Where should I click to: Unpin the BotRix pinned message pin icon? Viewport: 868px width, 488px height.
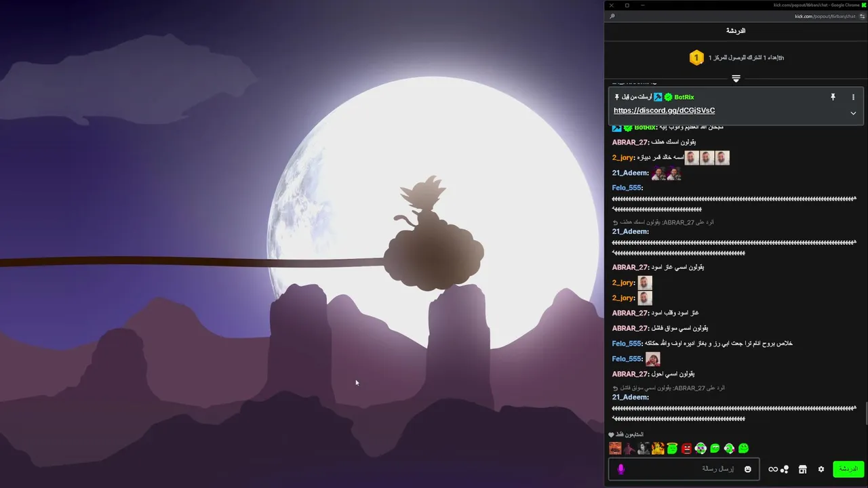coord(833,97)
